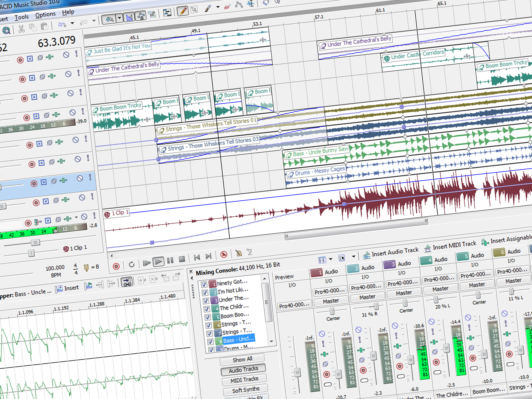532x399 pixels.
Task: Select the Draw pencil tool
Action: (182, 11)
